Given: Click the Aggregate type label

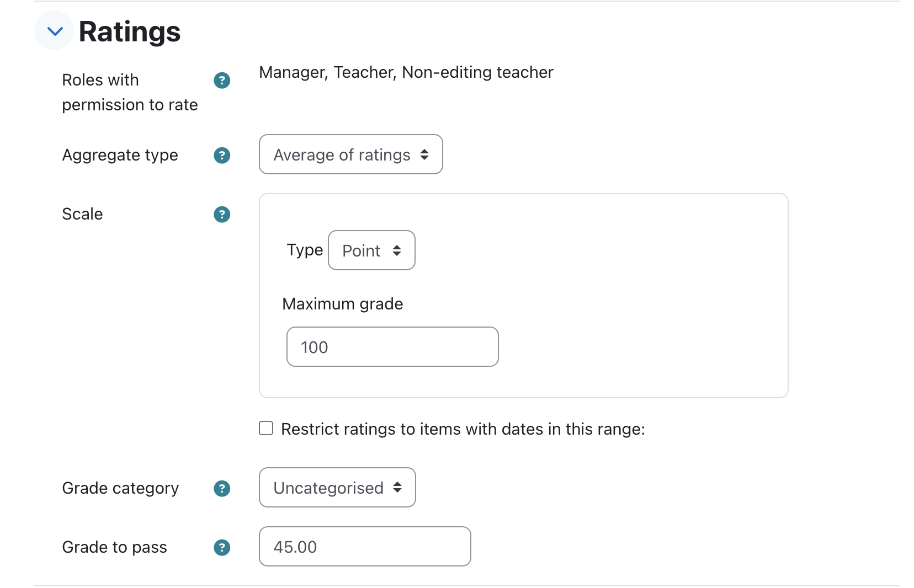Looking at the screenshot, I should coord(120,155).
